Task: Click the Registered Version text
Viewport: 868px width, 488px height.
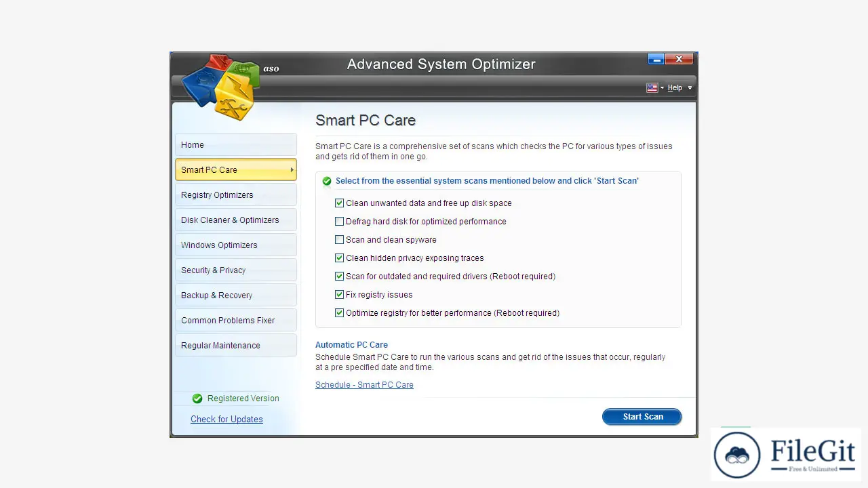Action: coord(243,399)
